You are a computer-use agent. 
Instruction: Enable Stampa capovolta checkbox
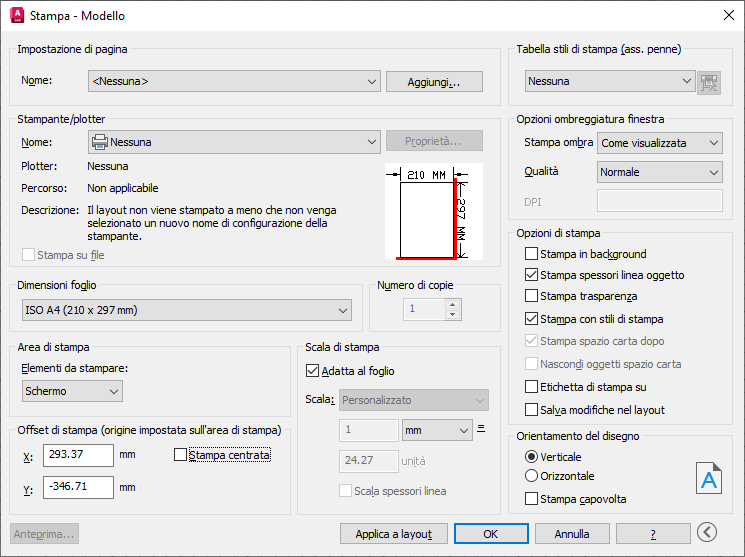click(532, 498)
